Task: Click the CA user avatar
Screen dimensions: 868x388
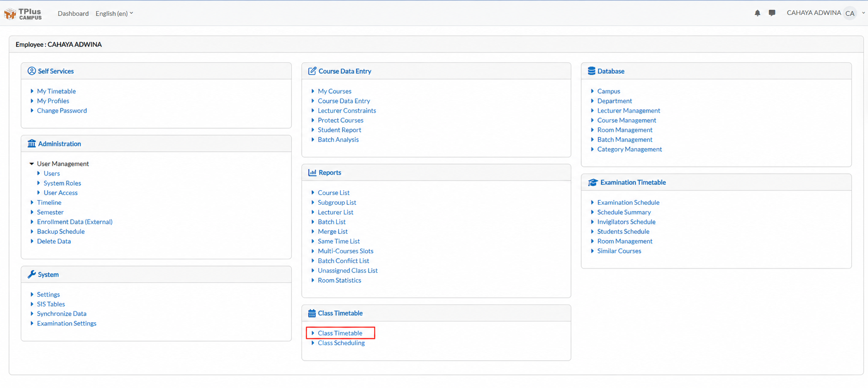Action: 850,13
